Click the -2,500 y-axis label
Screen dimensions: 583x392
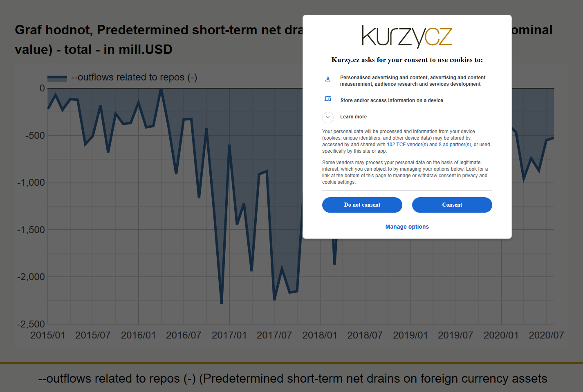[31, 324]
